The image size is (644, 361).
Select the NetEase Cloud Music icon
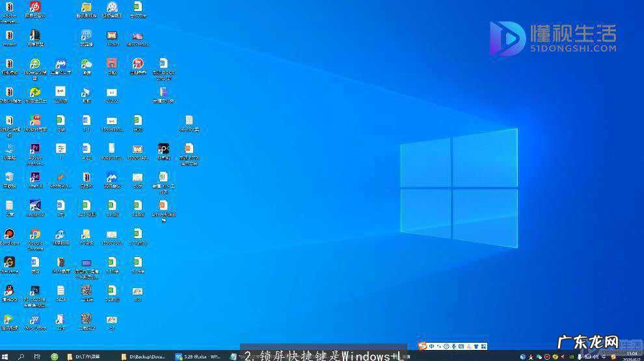(x=35, y=8)
